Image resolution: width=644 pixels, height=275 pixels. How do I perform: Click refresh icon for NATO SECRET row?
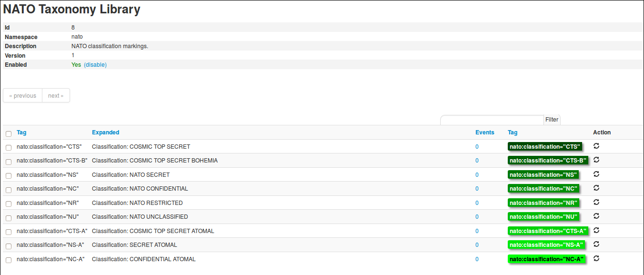pos(596,174)
